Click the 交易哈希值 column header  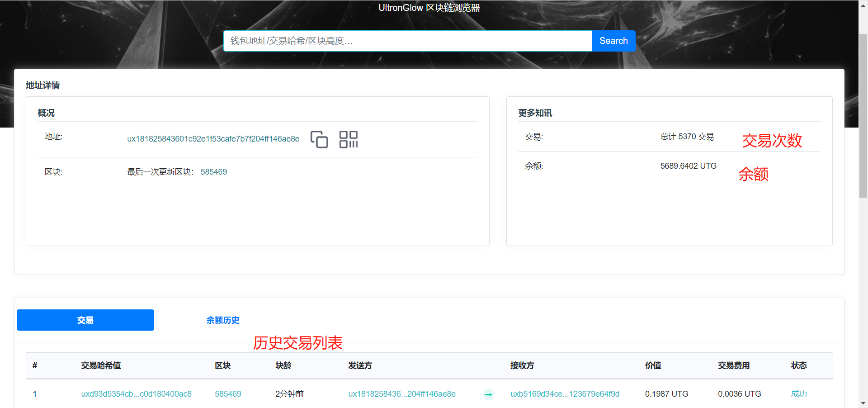coord(101,365)
